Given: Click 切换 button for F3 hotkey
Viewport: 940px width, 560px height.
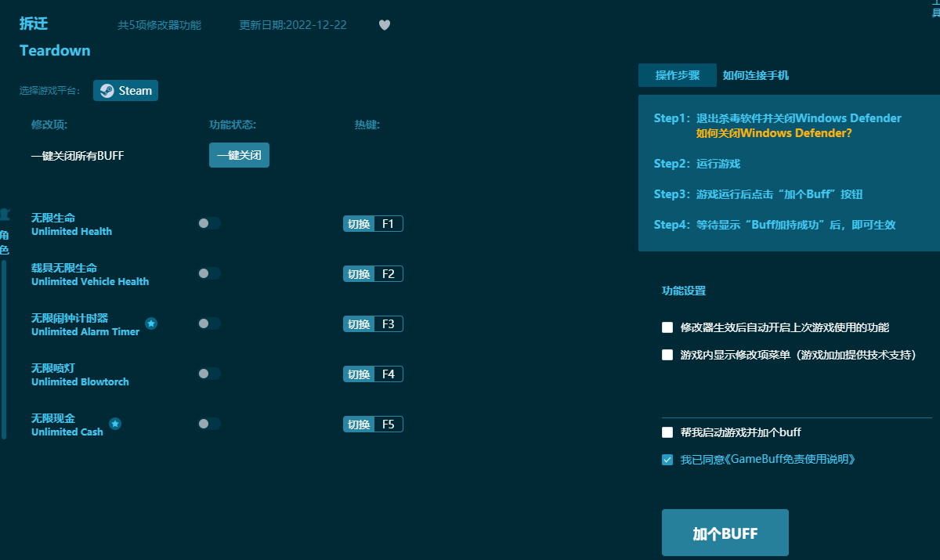Looking at the screenshot, I should point(359,324).
